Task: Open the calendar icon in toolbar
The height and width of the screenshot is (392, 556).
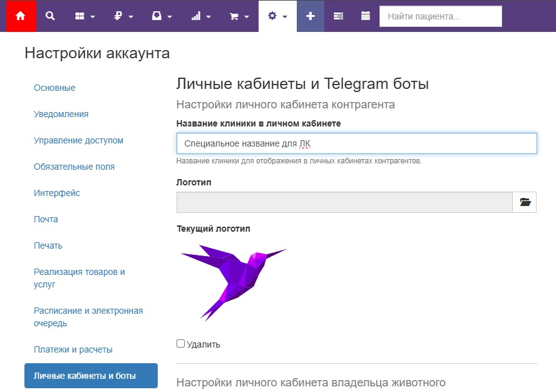Action: click(x=366, y=16)
